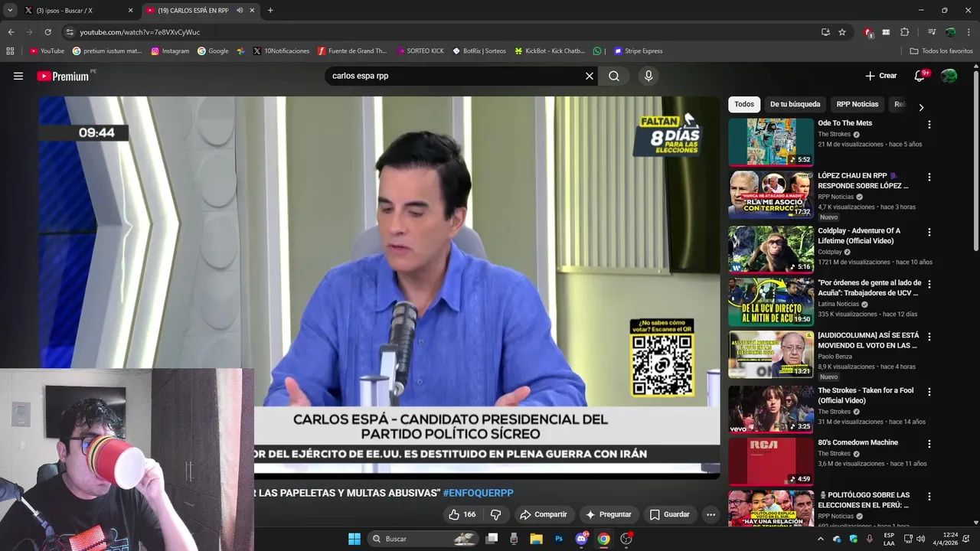
Task: Open the Instagram bookmark
Action: 170,51
